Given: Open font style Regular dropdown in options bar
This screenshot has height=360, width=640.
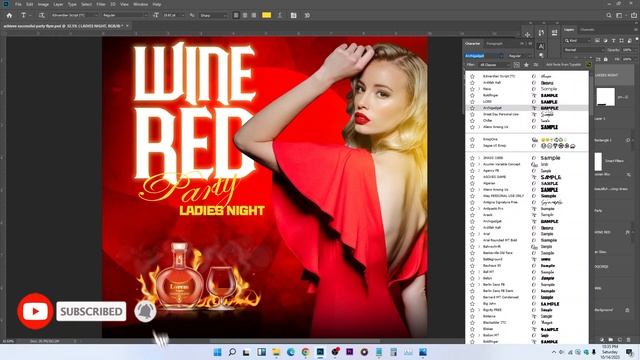Looking at the screenshot, I should tap(145, 15).
